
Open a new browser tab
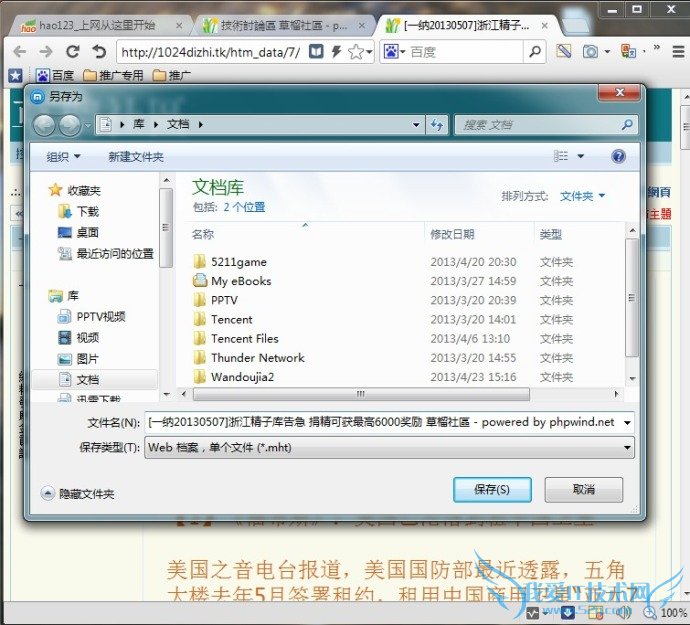coord(575,26)
